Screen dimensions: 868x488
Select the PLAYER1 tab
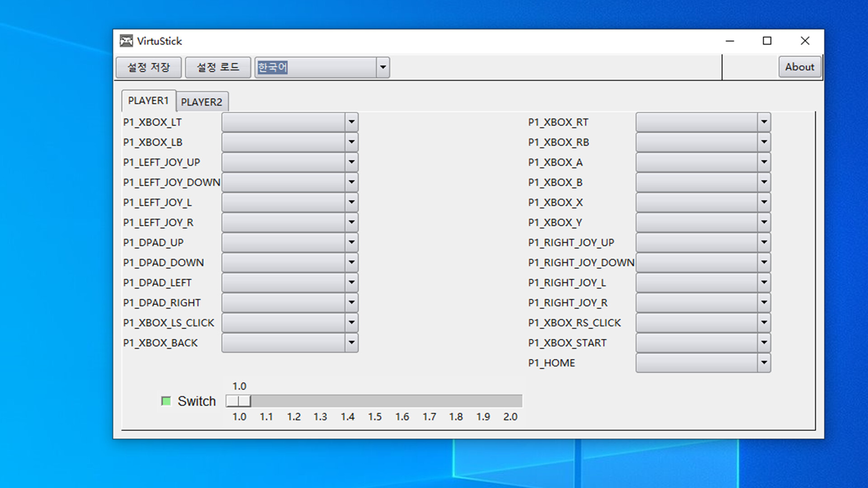coord(148,100)
